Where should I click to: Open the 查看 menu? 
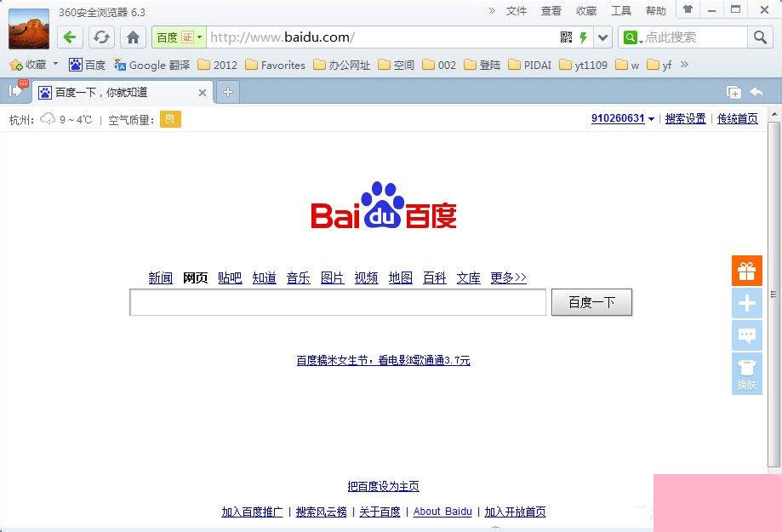[x=551, y=11]
